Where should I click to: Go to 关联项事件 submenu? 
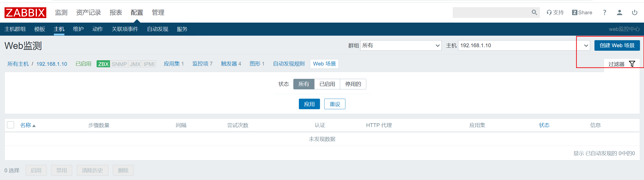125,29
